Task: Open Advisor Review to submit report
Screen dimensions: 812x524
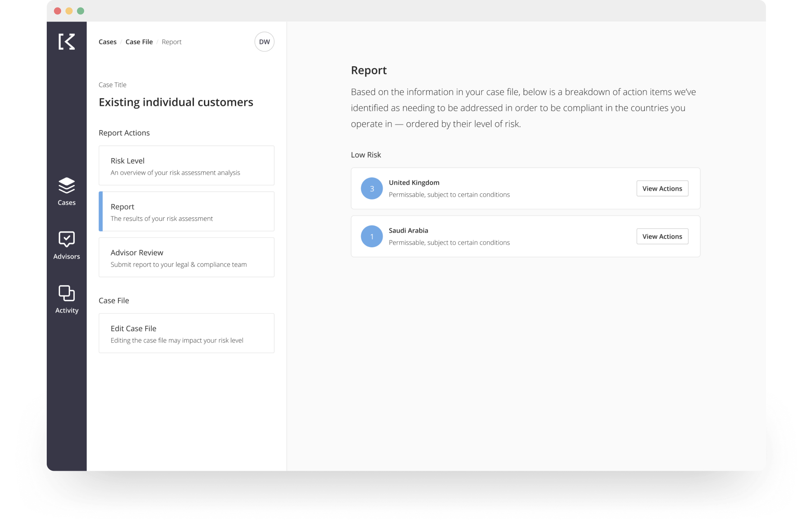Action: (186, 257)
